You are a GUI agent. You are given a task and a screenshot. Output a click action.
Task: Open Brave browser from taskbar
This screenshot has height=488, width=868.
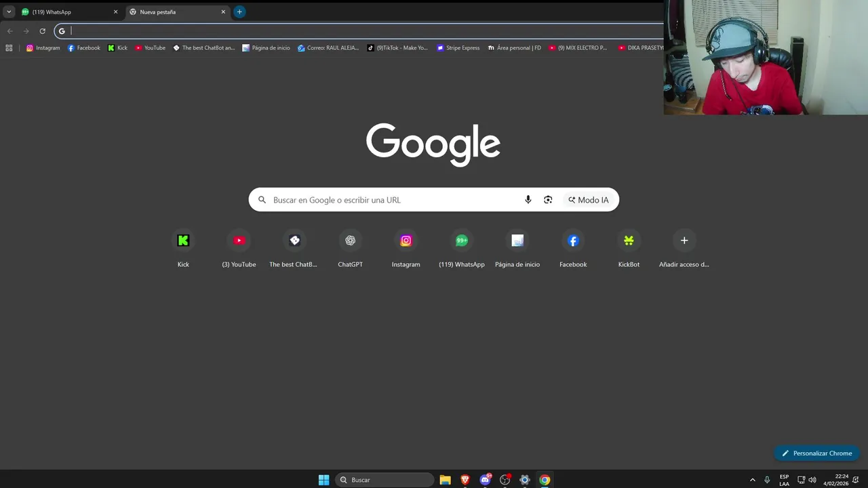coord(465,480)
